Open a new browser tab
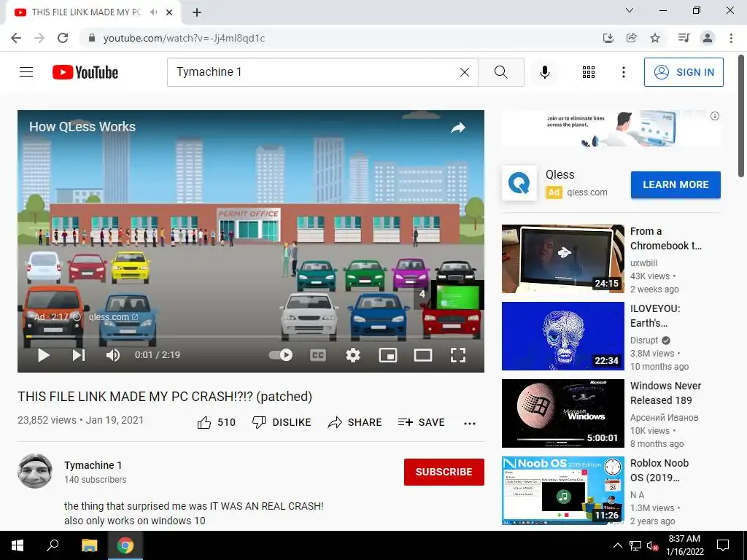The height and width of the screenshot is (560, 747). click(197, 12)
